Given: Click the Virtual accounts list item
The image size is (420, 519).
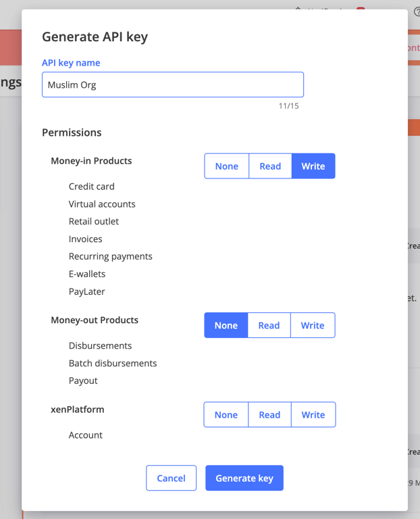Looking at the screenshot, I should (x=102, y=204).
